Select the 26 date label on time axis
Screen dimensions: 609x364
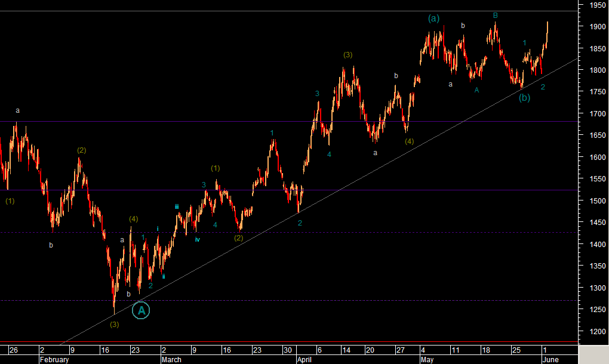(x=14, y=350)
